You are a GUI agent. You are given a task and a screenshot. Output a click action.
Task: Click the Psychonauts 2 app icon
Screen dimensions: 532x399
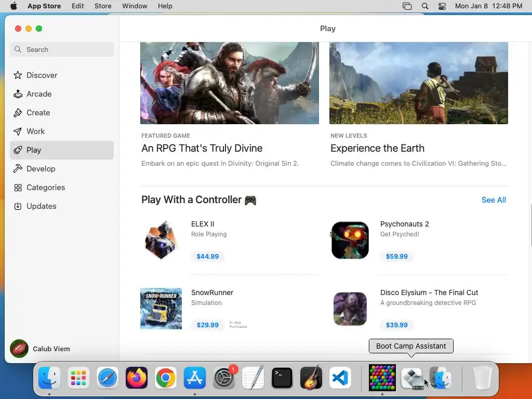pos(350,240)
